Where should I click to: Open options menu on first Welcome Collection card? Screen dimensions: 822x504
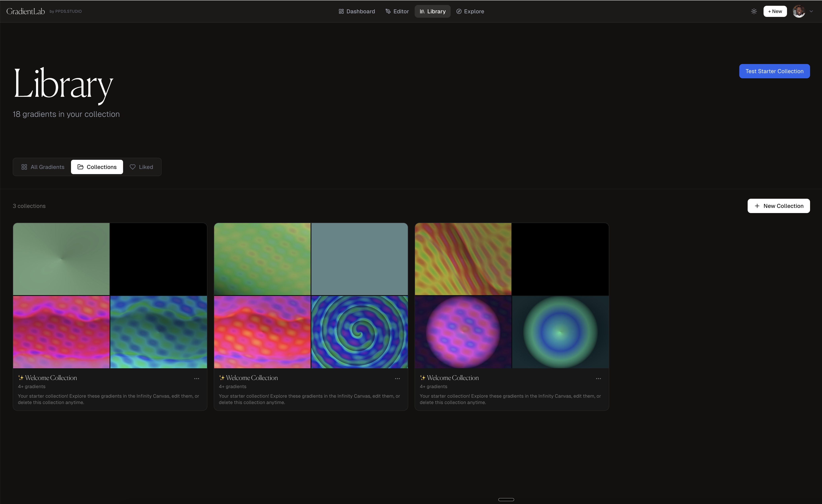pos(196,378)
